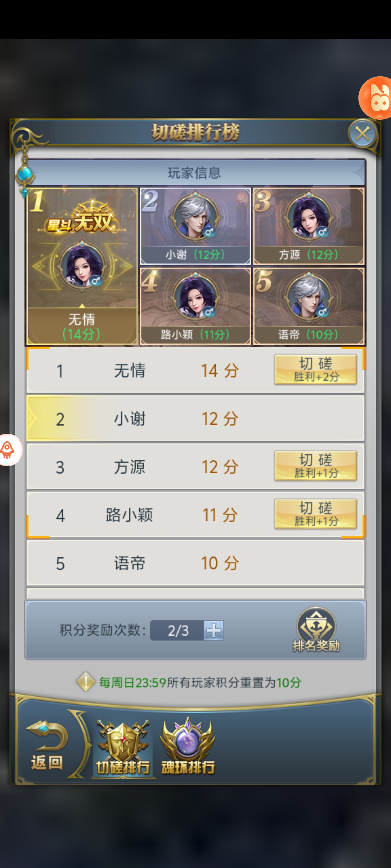The height and width of the screenshot is (868, 391).
Task: View rank 2 小谢 avatar card
Action: pos(195,226)
